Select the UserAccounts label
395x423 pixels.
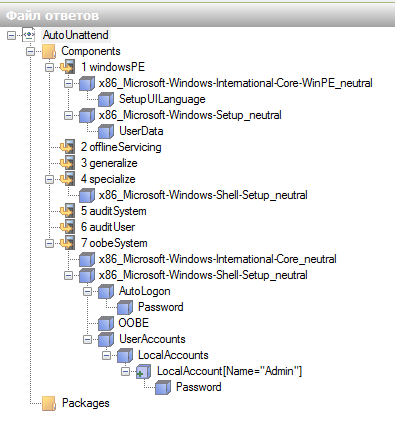pos(152,339)
